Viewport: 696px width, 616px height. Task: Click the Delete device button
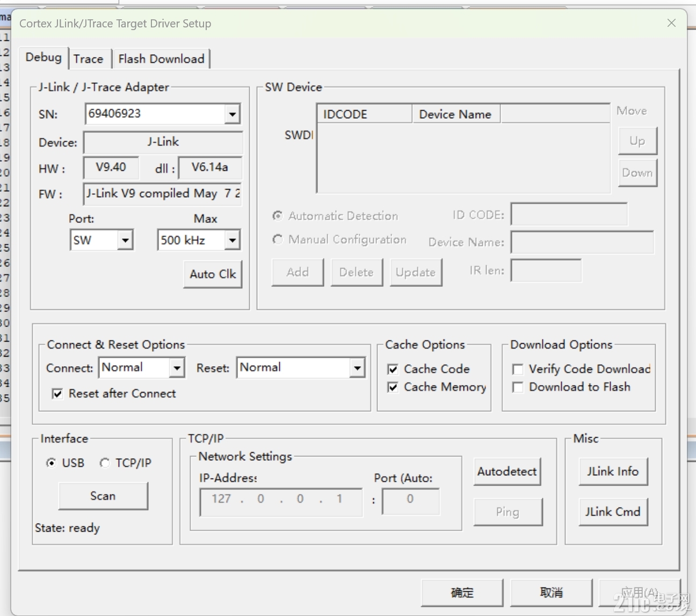(357, 272)
